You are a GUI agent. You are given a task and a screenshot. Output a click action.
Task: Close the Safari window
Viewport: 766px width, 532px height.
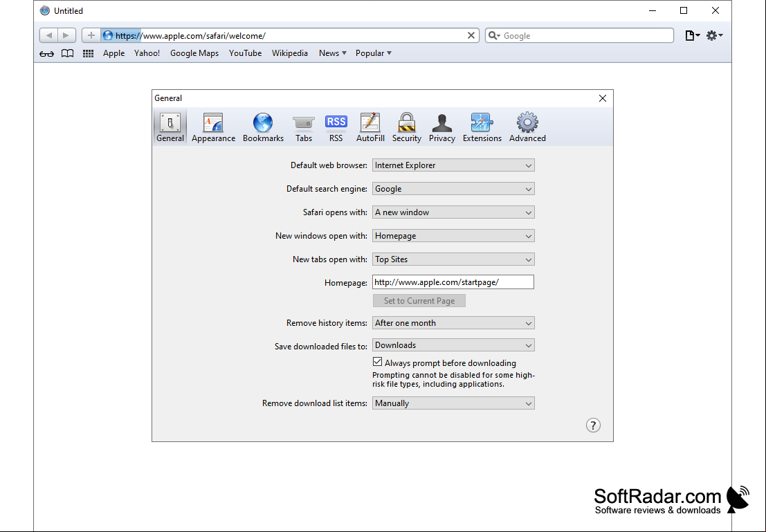[715, 11]
